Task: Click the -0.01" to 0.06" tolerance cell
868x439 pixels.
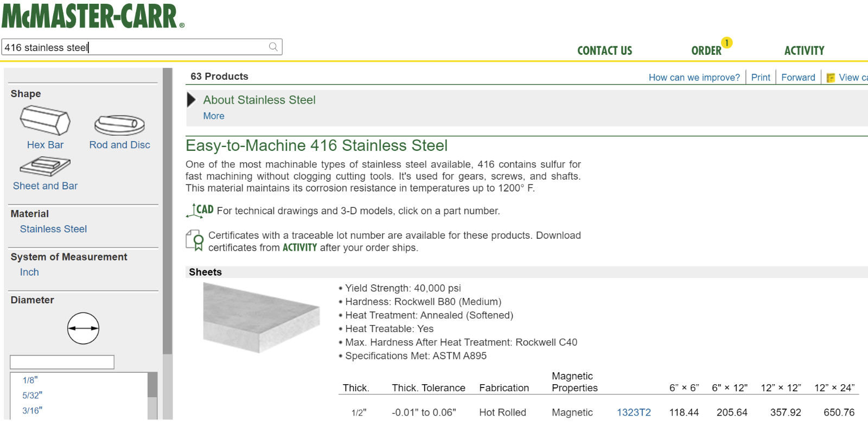Action: (424, 412)
